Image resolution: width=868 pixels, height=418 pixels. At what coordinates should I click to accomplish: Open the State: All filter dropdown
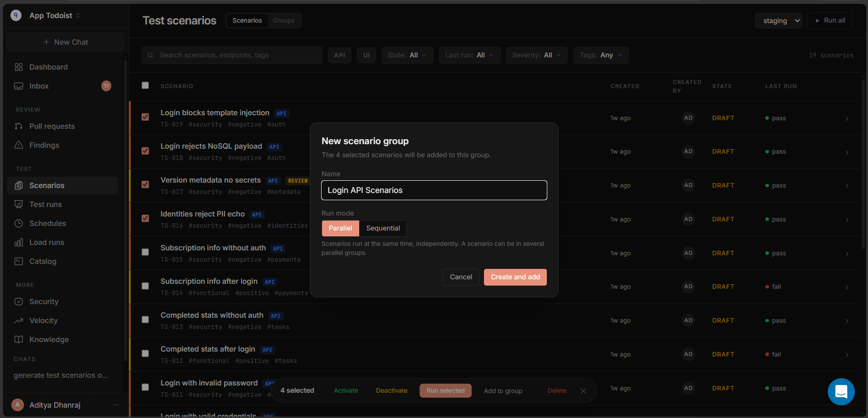click(407, 55)
